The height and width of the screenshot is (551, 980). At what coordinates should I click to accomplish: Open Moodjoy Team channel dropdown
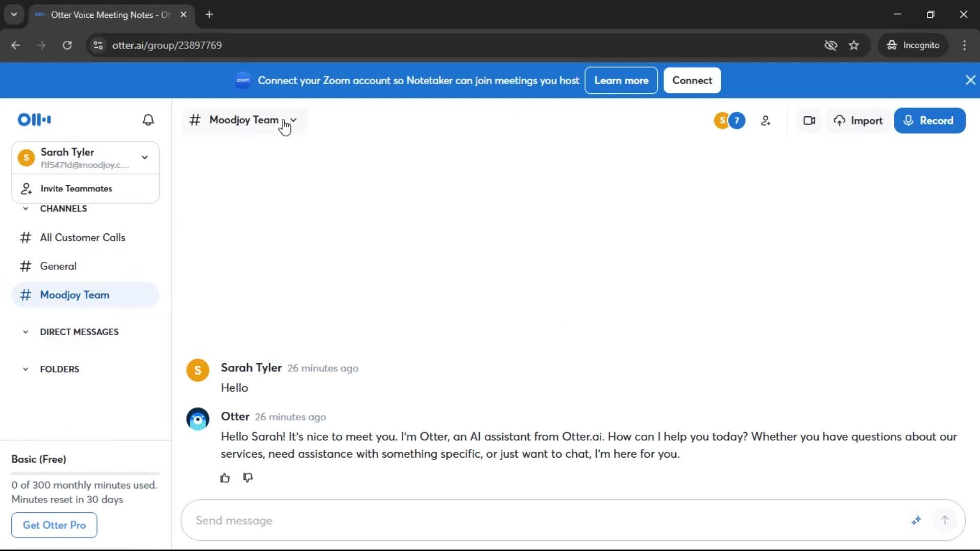[x=245, y=120]
